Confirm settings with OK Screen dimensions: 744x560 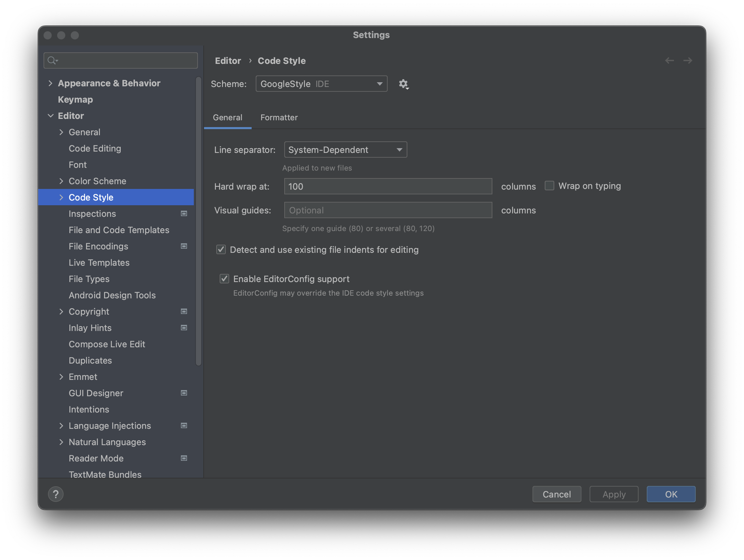pos(671,494)
